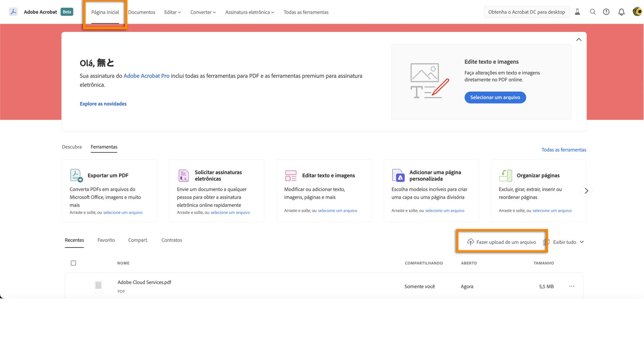The image size is (644, 339).
Task: Click the Adobe Acrobat logo icon
Action: 13,12
